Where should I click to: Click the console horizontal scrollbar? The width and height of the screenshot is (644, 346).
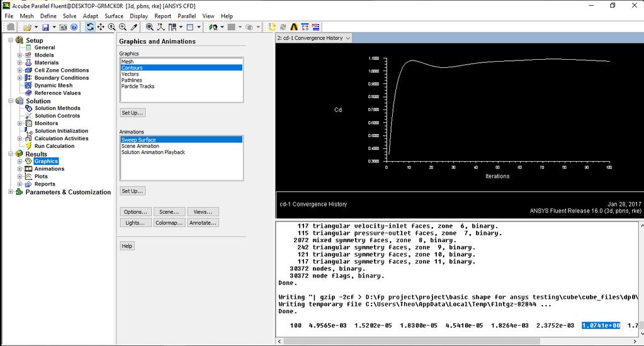coord(411,341)
